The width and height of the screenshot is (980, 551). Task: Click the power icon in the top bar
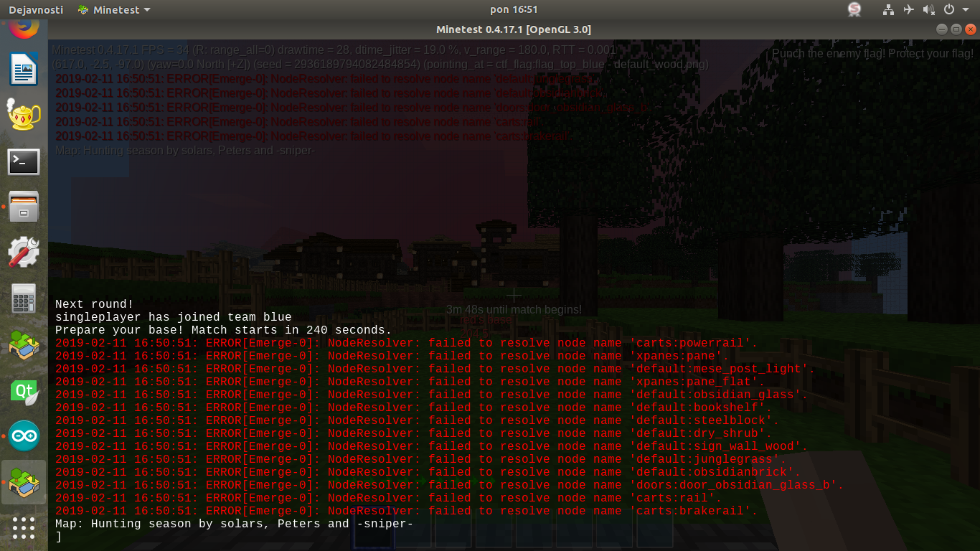click(948, 9)
